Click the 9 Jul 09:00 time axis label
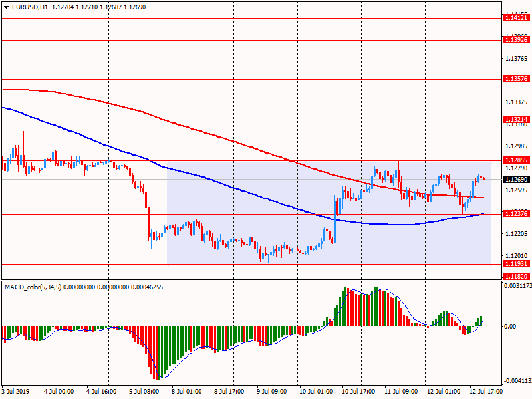The height and width of the screenshot is (399, 532). [x=271, y=391]
